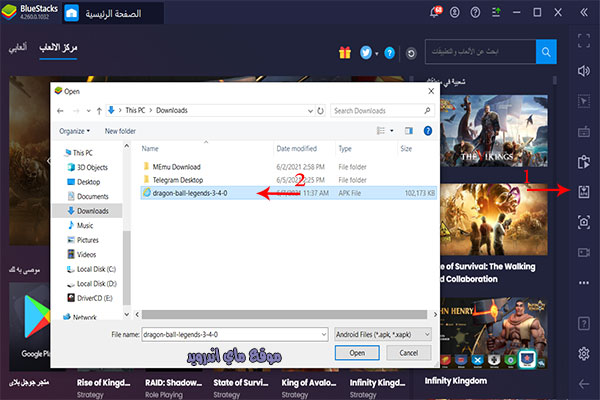Sort files by Name column header
The width and height of the screenshot is (600, 400).
pyautogui.click(x=150, y=149)
